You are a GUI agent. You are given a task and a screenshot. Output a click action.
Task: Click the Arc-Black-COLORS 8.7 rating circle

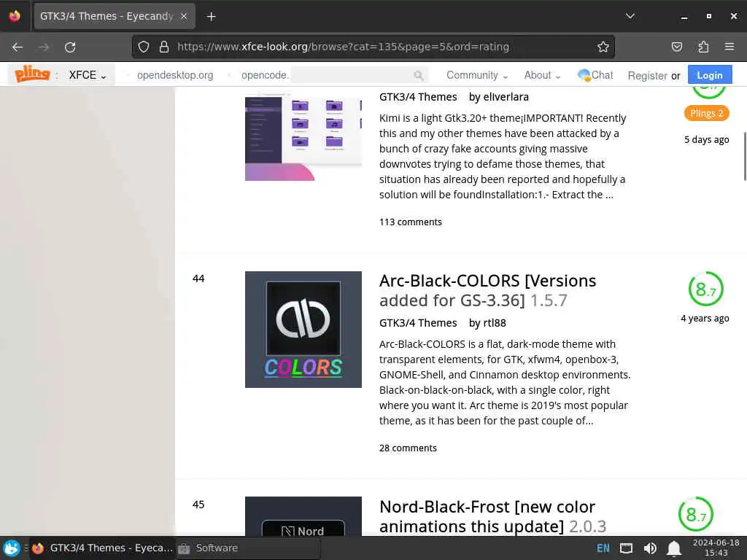(x=705, y=289)
